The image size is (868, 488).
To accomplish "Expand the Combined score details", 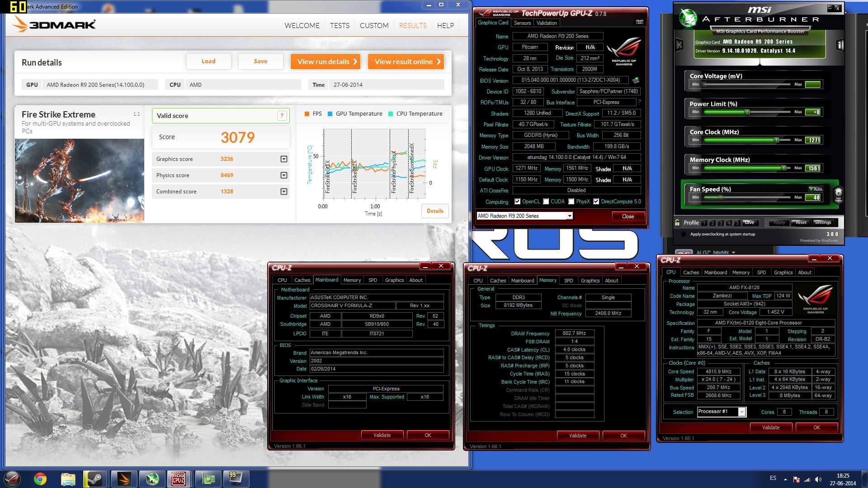I will coord(284,192).
